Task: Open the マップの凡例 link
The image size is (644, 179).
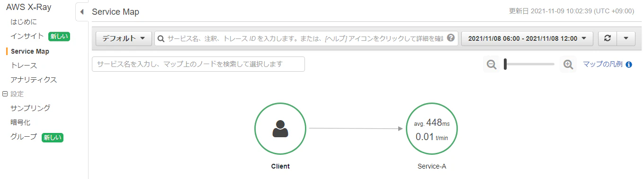Action: [x=602, y=64]
